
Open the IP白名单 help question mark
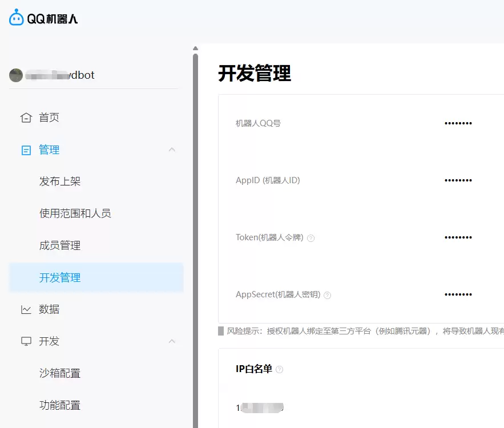(x=279, y=369)
